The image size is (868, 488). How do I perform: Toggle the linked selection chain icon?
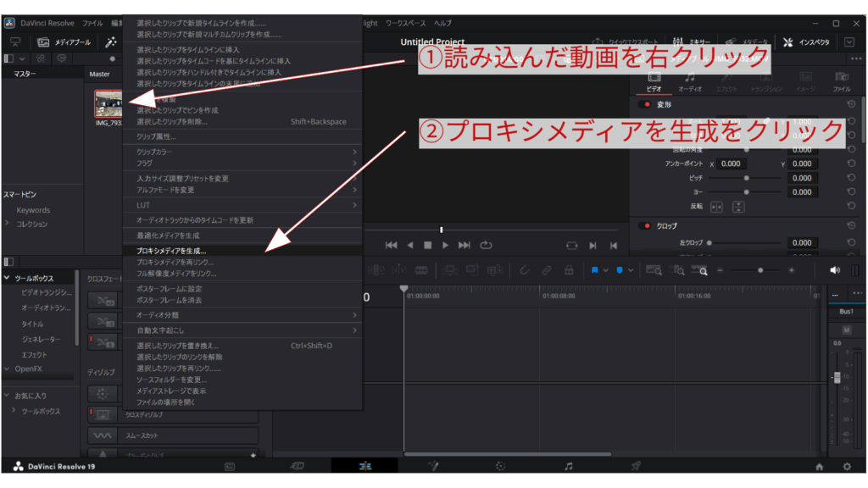click(547, 270)
